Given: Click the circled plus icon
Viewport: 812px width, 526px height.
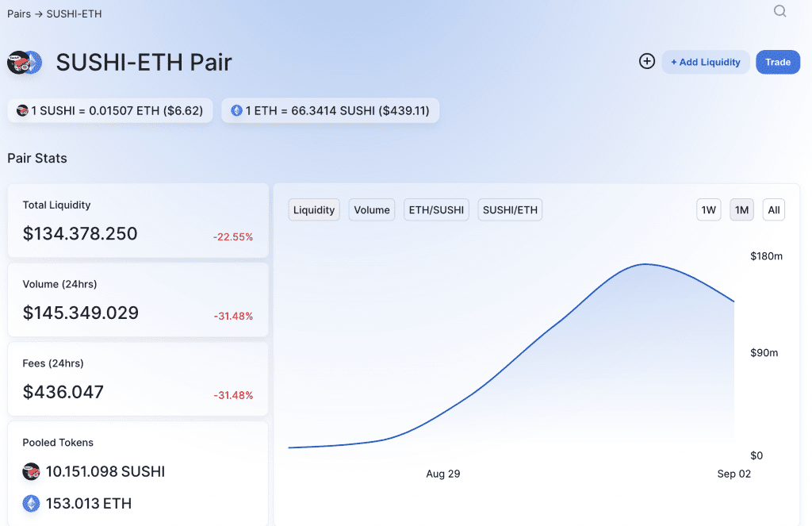Looking at the screenshot, I should [647, 62].
